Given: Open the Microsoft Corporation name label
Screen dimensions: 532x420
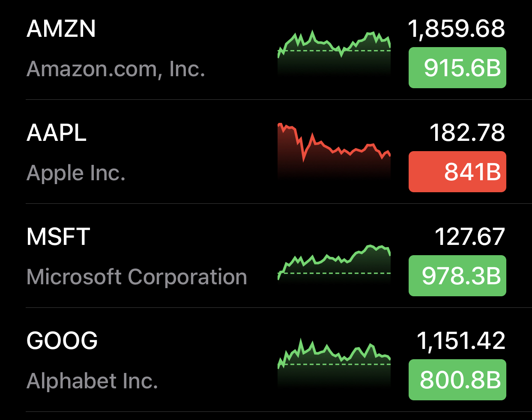Looking at the screenshot, I should [137, 277].
